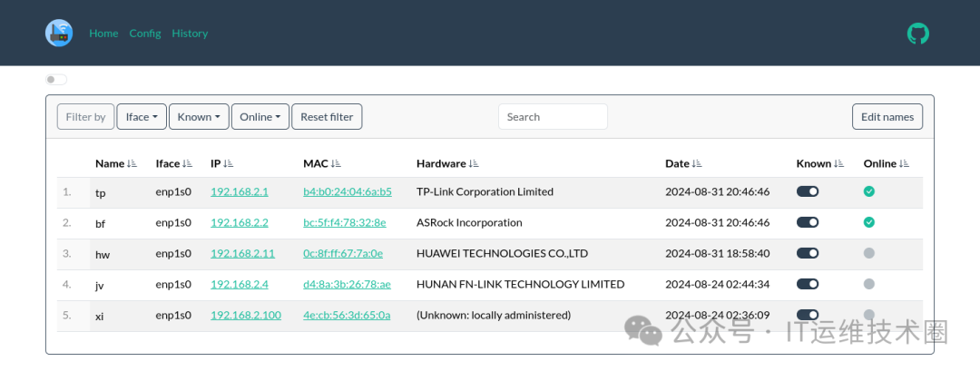Sort by Known column sort icon
980x371 pixels.
tap(838, 163)
